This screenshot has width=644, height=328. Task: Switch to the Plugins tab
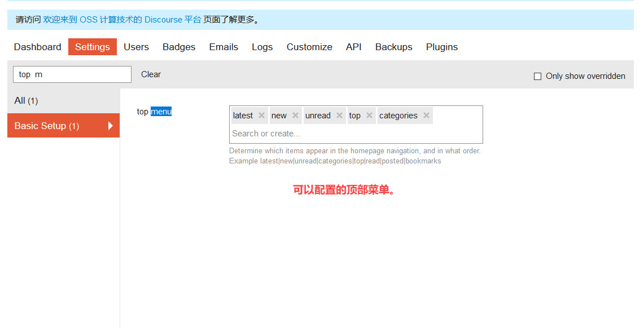[x=441, y=47]
